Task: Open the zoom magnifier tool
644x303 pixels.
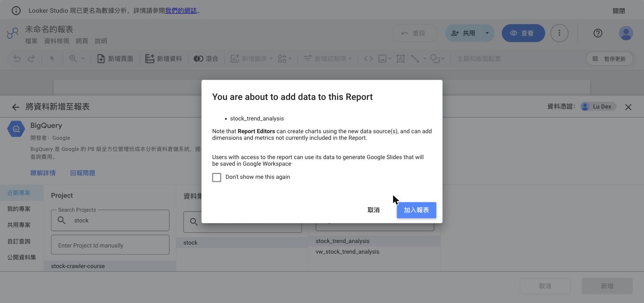Action: (x=73, y=59)
